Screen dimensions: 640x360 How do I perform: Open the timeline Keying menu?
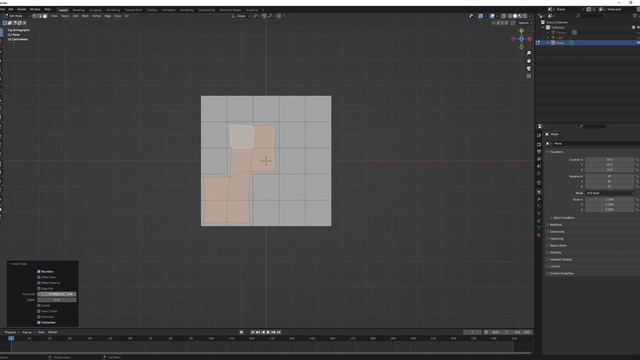[x=28, y=332]
